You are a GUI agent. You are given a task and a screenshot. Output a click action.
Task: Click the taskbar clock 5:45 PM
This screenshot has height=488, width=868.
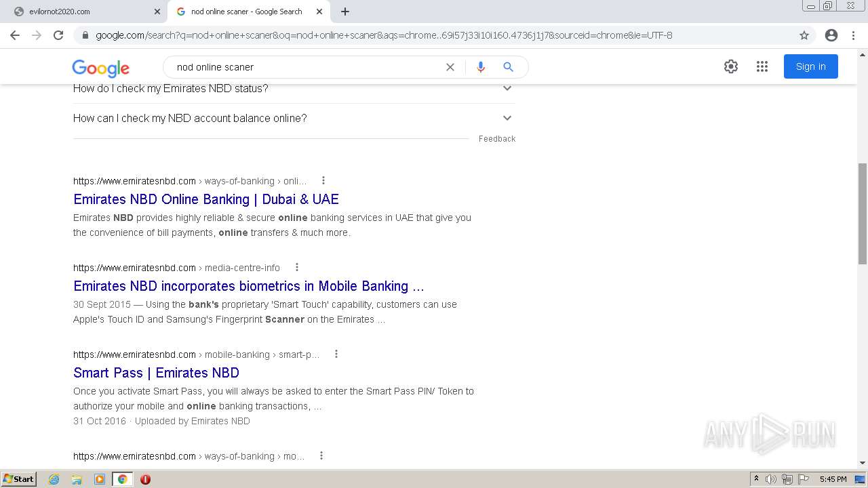tap(833, 479)
